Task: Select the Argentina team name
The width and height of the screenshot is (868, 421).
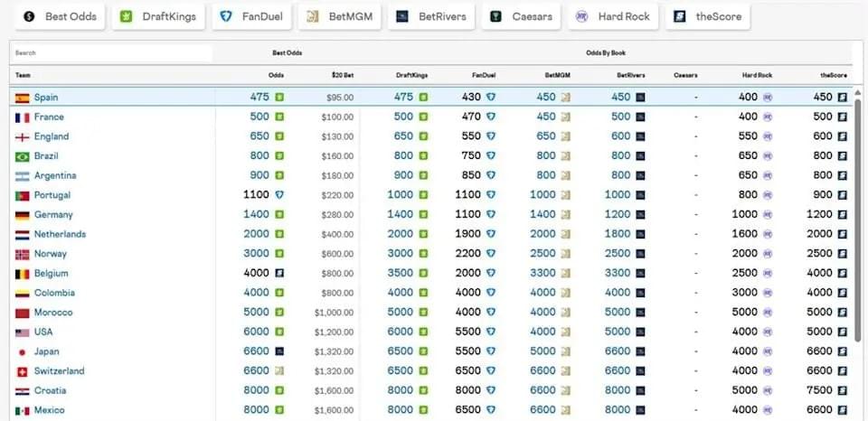Action: click(55, 176)
